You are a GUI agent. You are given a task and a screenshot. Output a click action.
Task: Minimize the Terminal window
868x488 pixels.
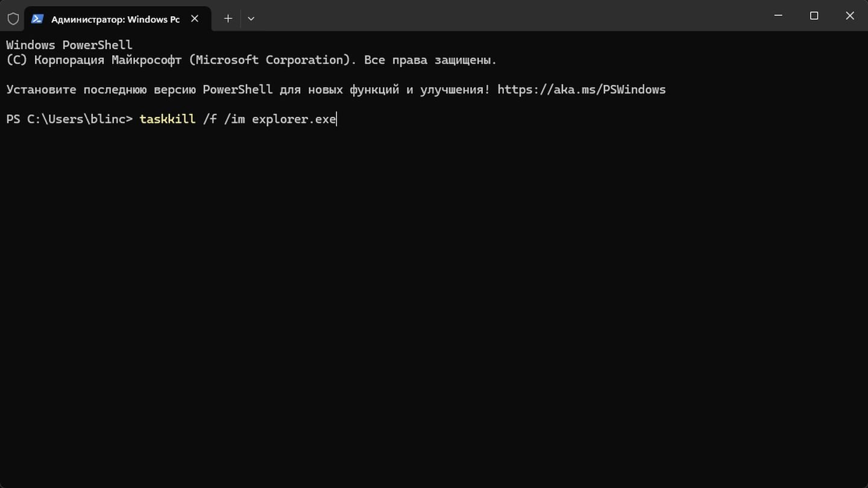778,16
